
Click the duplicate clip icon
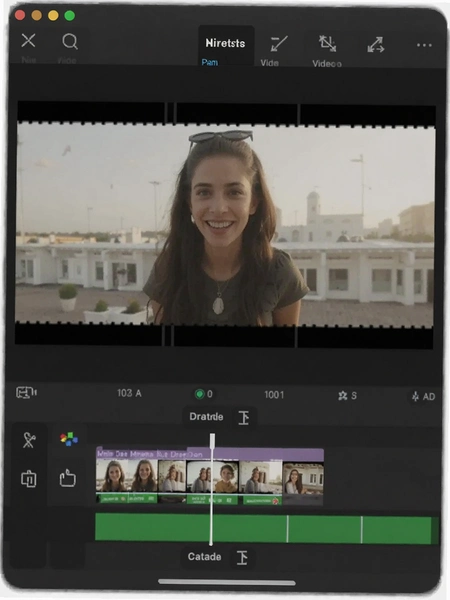click(x=29, y=479)
